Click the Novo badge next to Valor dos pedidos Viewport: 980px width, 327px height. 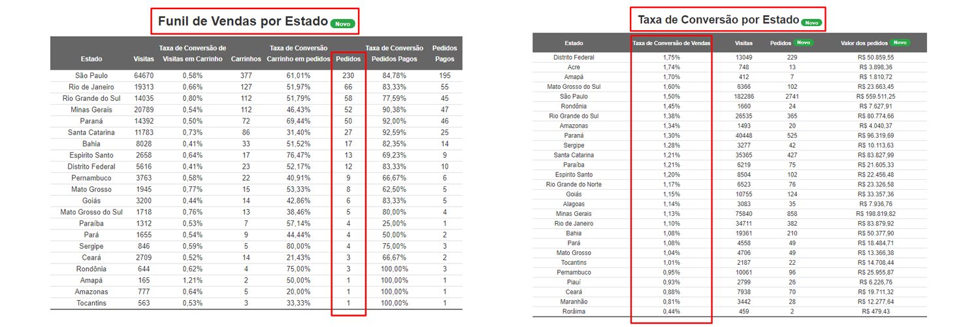[x=900, y=43]
